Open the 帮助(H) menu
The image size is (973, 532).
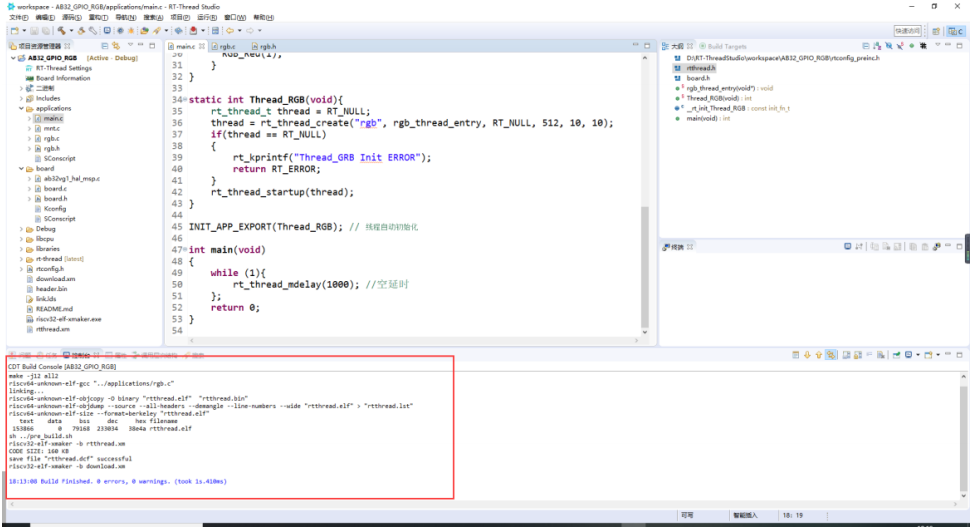(263, 17)
